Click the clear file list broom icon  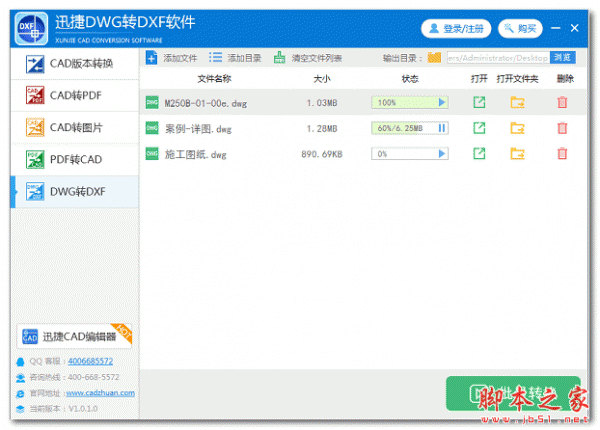coord(279,58)
